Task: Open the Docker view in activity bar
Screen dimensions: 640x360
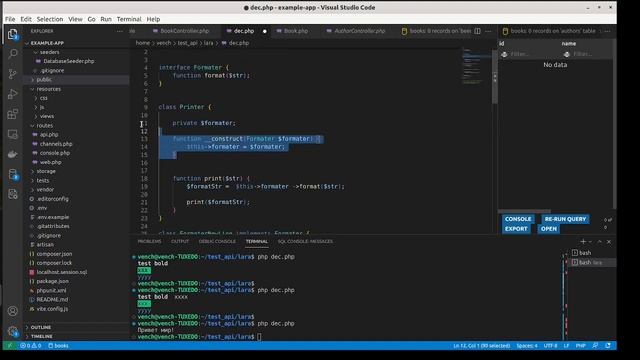Action: click(13, 154)
